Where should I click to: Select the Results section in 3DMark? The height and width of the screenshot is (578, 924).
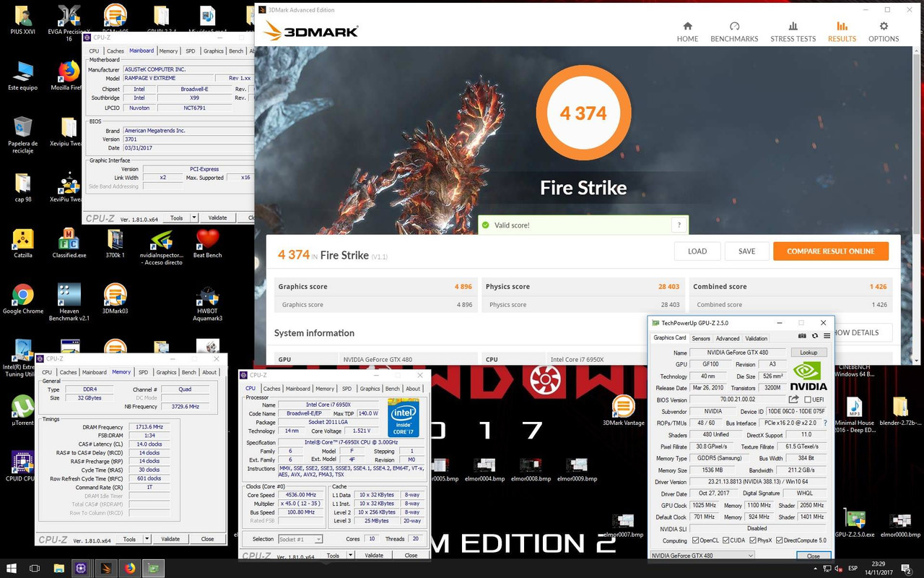842,32
